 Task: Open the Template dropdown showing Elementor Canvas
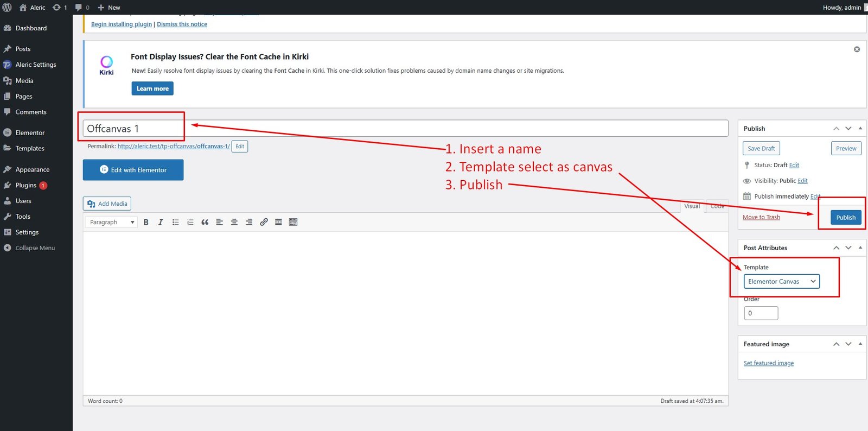(781, 281)
